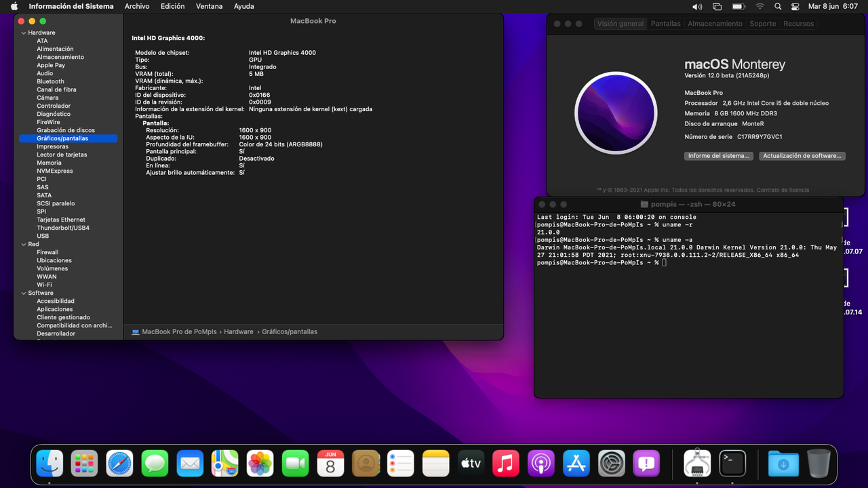Open Control Center in the menu bar
The image size is (868, 488).
tap(796, 6)
